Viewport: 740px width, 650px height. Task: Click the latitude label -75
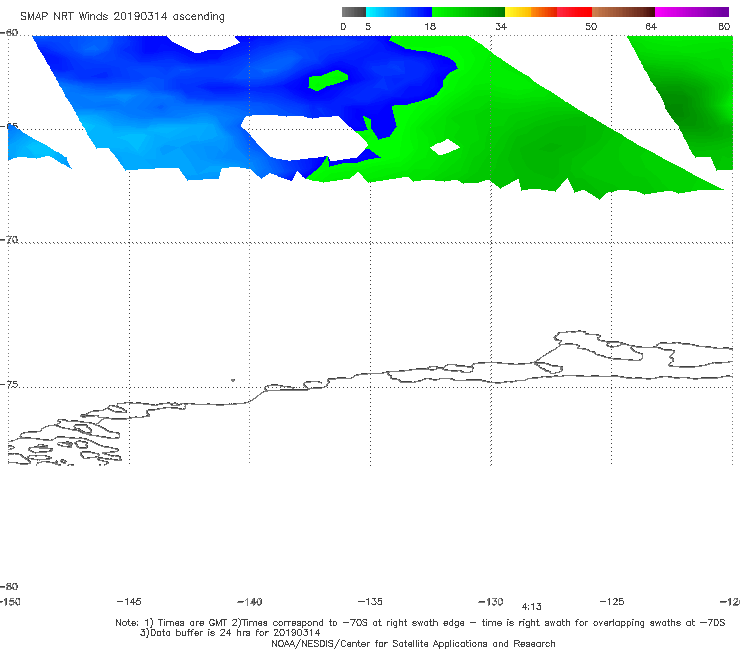coord(9,385)
